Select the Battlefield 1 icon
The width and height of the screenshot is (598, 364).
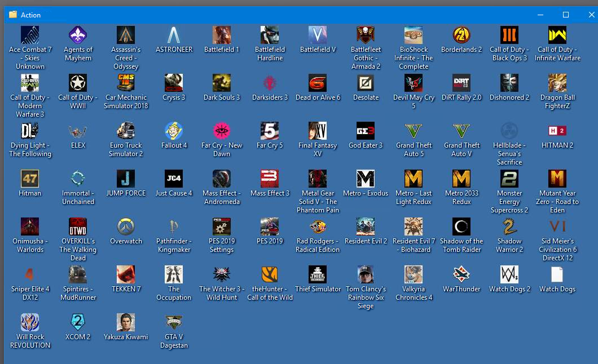click(222, 35)
